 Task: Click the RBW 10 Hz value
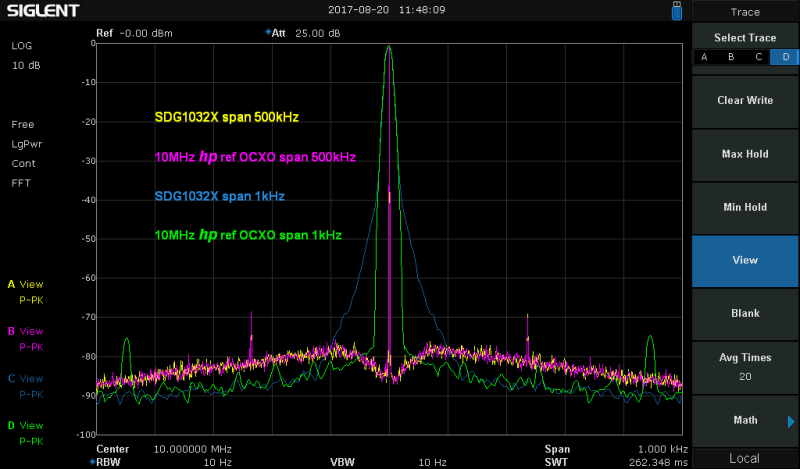[x=217, y=463]
